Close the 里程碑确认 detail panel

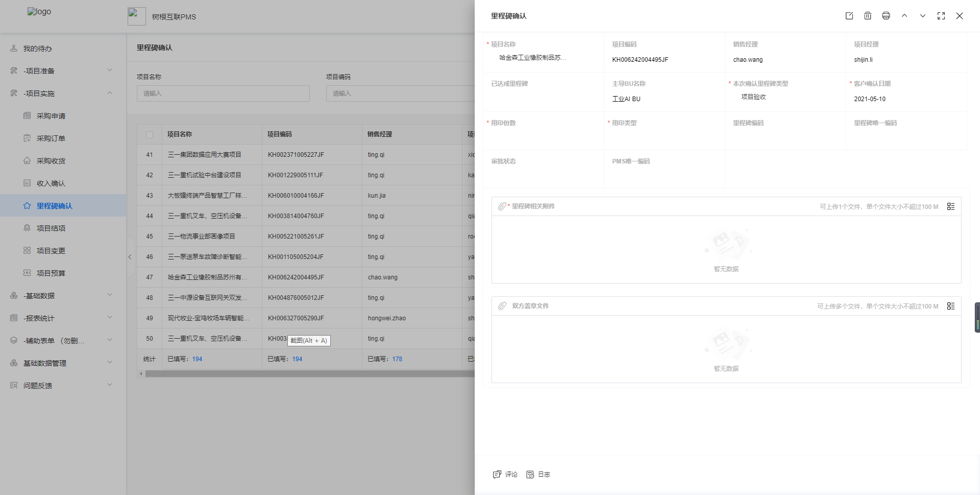click(x=960, y=16)
